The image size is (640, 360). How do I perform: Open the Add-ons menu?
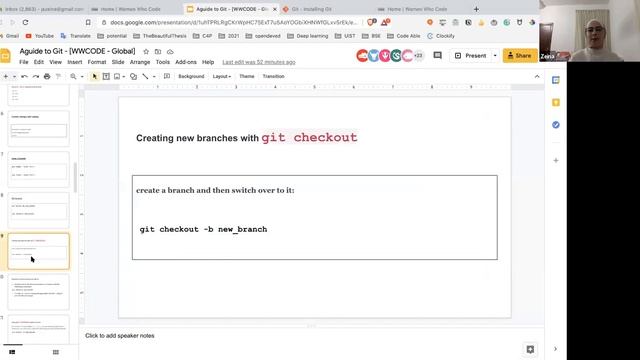(186, 62)
